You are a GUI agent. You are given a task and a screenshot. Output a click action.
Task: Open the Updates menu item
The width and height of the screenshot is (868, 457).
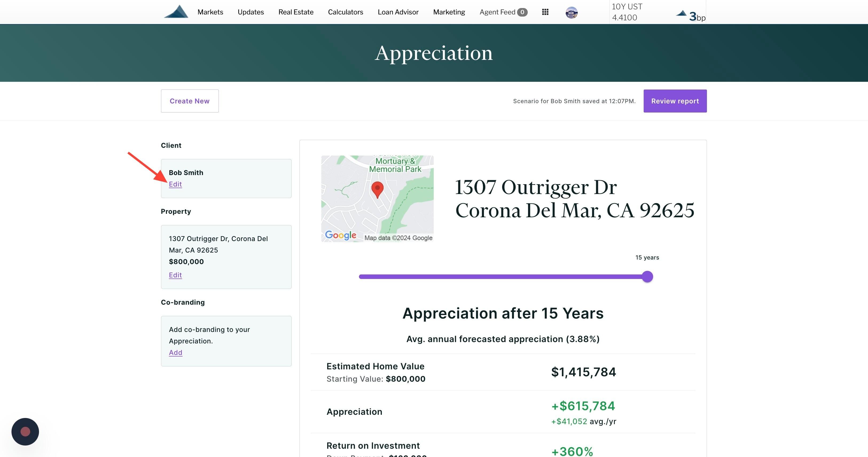pyautogui.click(x=251, y=12)
